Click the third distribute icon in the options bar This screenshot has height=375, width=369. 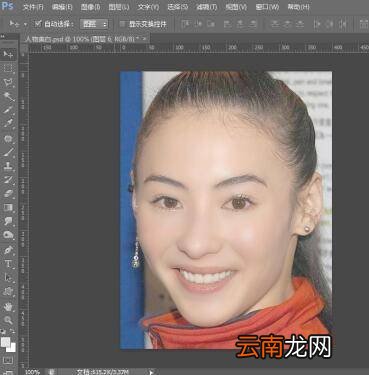tap(300, 24)
